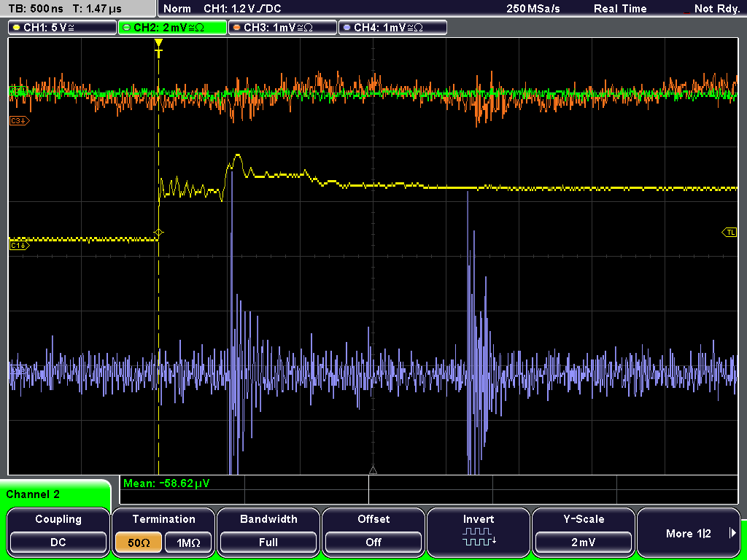
Task: Set termination to 1MΩ
Action: [x=188, y=542]
